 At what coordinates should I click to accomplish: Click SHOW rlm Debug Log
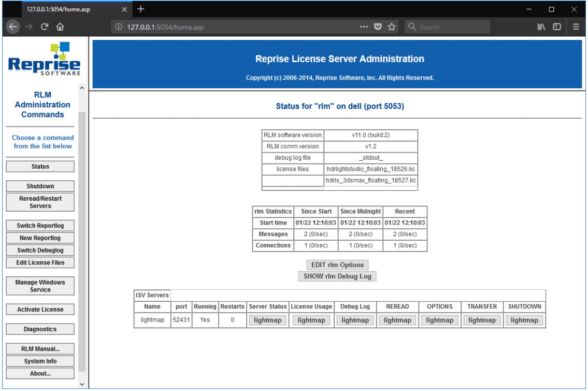coord(337,276)
